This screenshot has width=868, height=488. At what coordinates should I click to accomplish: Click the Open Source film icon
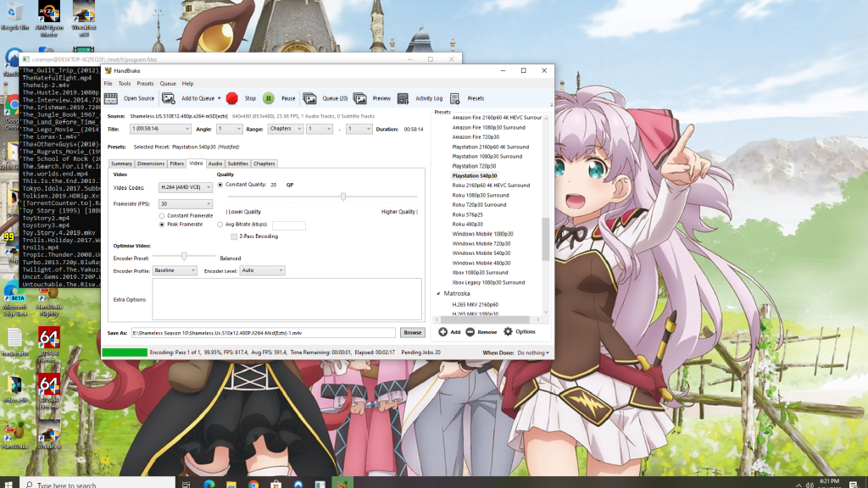[x=111, y=98]
